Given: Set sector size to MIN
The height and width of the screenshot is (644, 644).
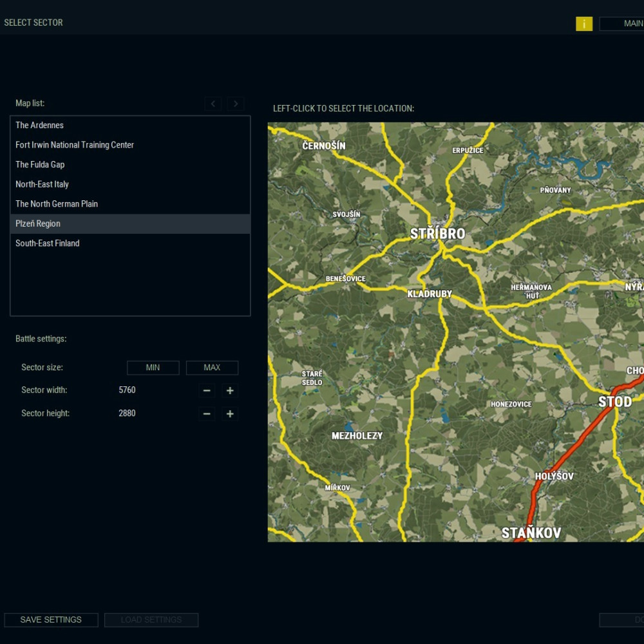Looking at the screenshot, I should (x=153, y=368).
